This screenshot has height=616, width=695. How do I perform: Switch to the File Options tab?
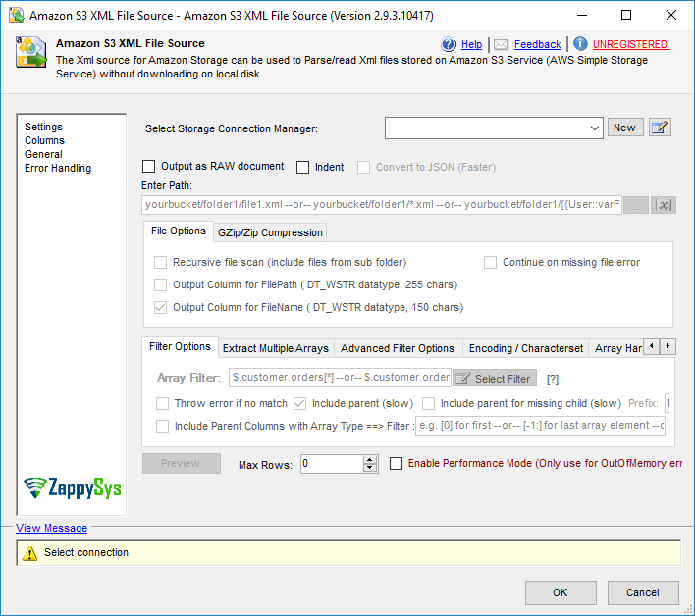pyautogui.click(x=179, y=231)
